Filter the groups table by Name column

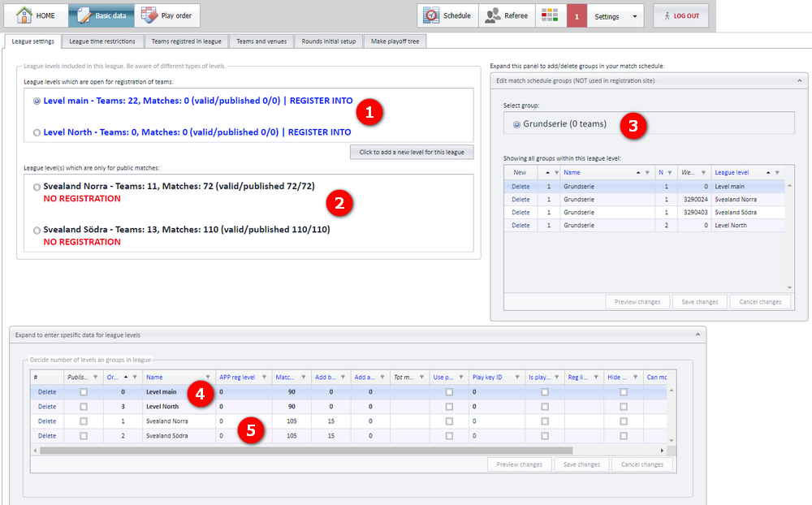pyautogui.click(x=647, y=172)
